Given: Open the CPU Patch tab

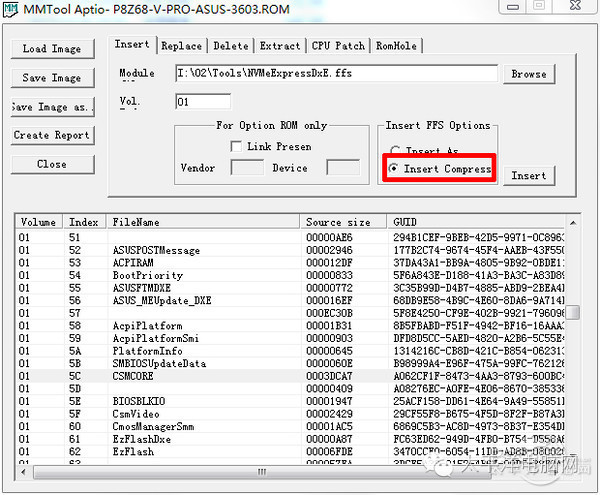Looking at the screenshot, I should coord(338,46).
